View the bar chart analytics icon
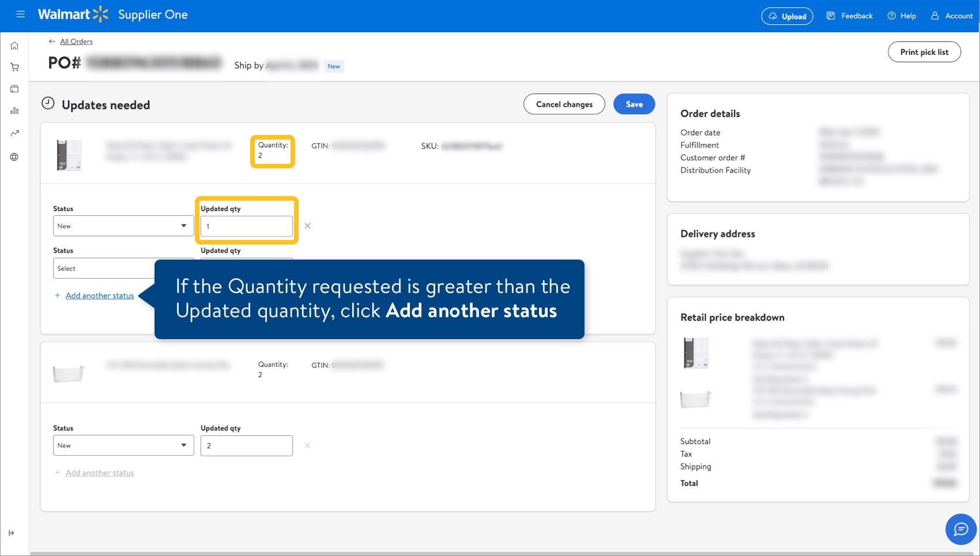The image size is (980, 556). pyautogui.click(x=14, y=111)
